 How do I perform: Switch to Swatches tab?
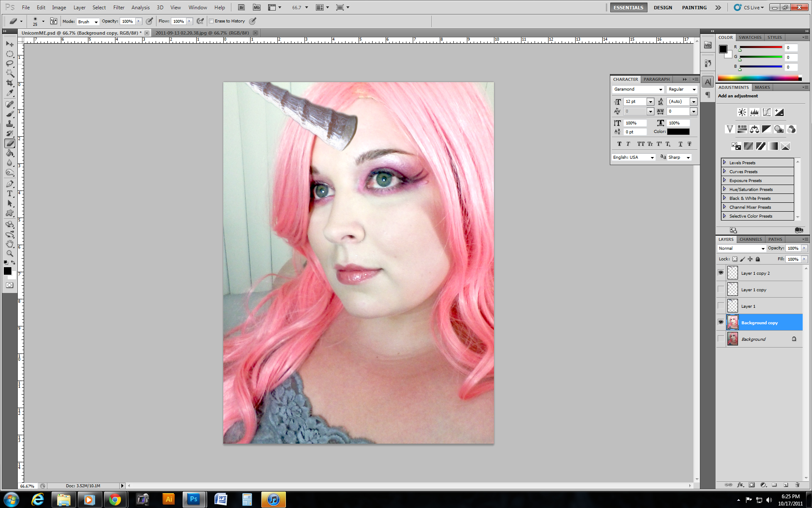750,37
